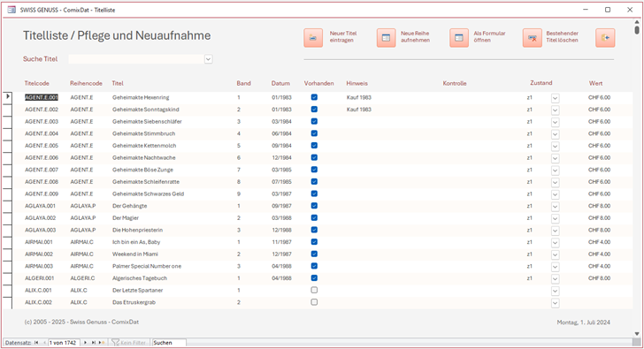This screenshot has height=349, width=644.
Task: Uncheck Vorhanden for Geheimakte Siebenschläfer
Action: tap(314, 121)
